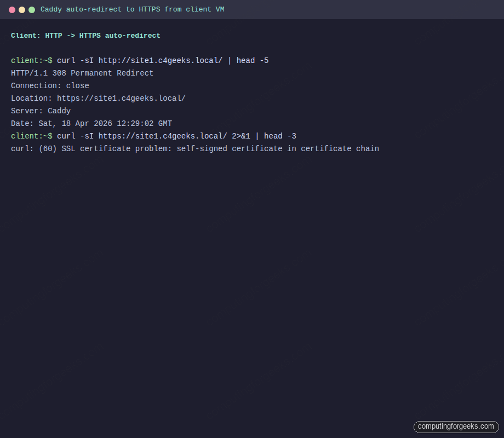Click the SSL certificate problem error line
The height and width of the screenshot is (438, 504).
[194, 148]
